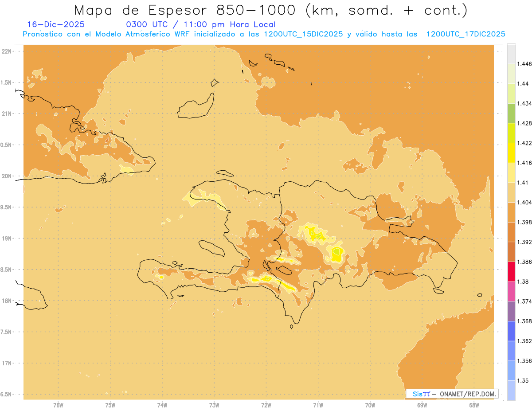The image size is (532, 411).
Task: Click the legend value '1.422'
Action: 524,143
